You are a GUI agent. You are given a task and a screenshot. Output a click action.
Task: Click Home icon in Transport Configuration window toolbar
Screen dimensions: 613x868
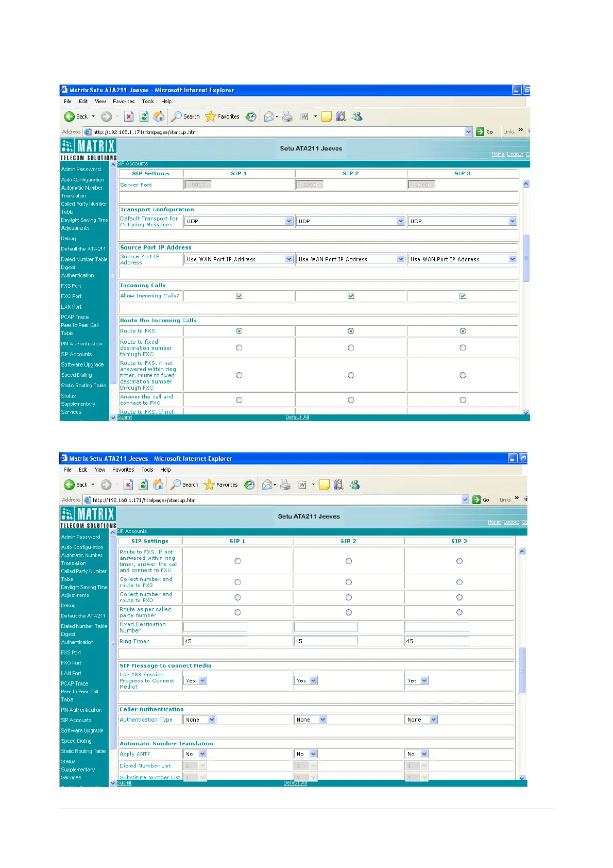click(159, 116)
